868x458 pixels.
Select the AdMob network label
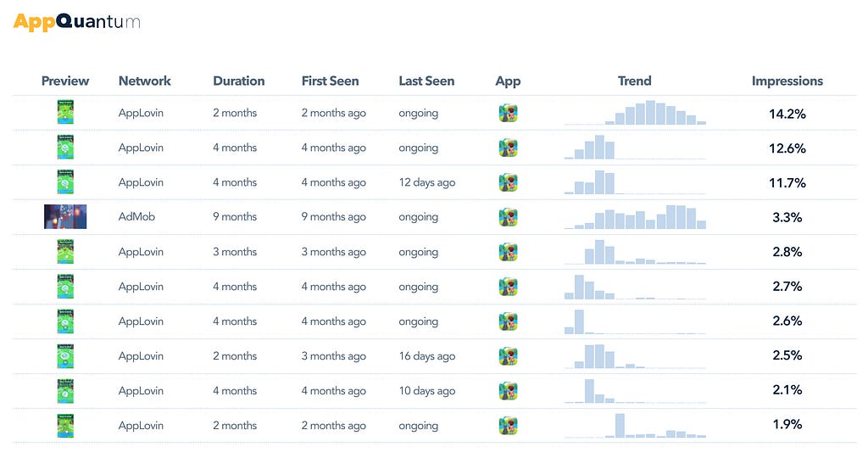click(136, 217)
